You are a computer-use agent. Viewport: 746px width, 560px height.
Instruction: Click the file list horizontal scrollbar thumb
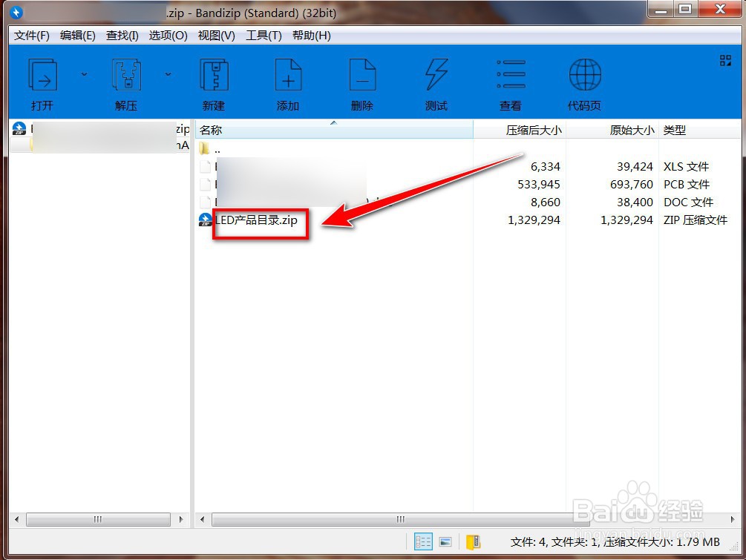click(401, 519)
